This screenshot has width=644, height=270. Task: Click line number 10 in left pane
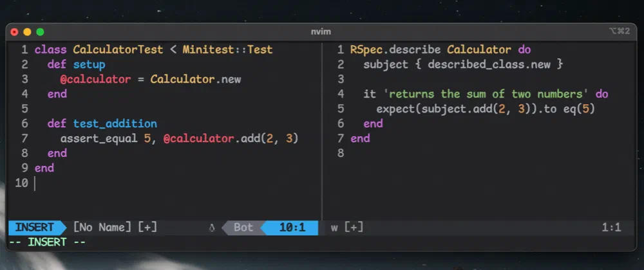tap(21, 183)
